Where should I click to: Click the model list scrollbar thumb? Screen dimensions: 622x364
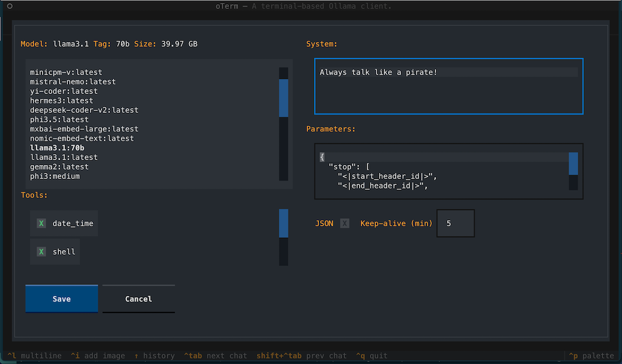pyautogui.click(x=284, y=97)
